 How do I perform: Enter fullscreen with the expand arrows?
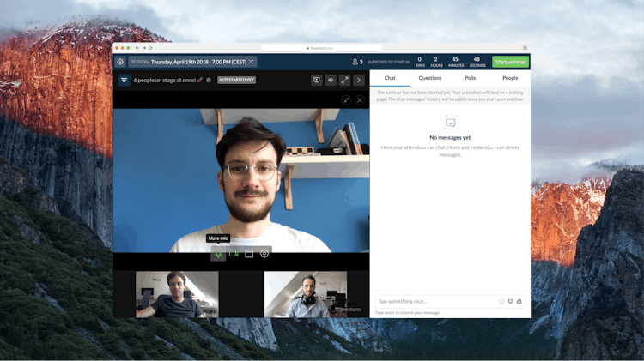point(344,80)
